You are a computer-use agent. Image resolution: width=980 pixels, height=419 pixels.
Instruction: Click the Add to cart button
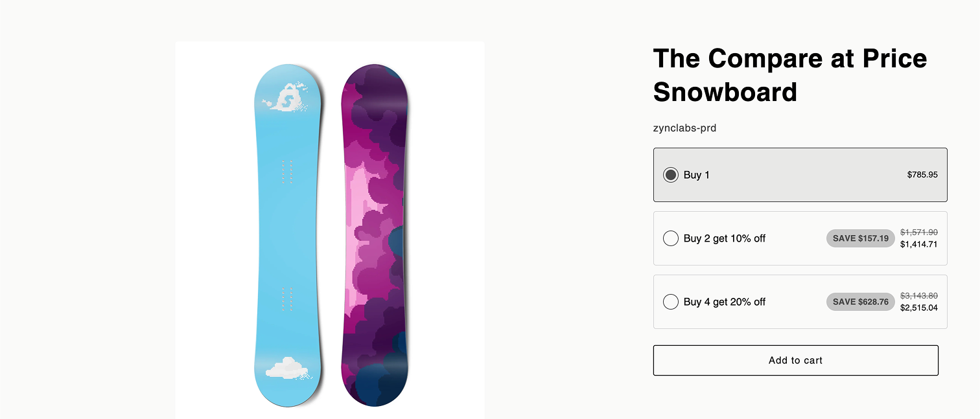(x=795, y=360)
